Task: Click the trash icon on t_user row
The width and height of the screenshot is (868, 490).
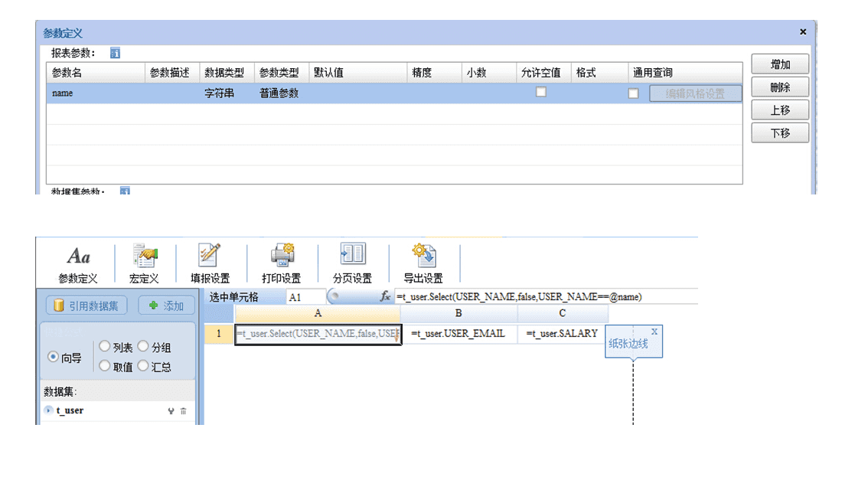Action: tap(183, 411)
